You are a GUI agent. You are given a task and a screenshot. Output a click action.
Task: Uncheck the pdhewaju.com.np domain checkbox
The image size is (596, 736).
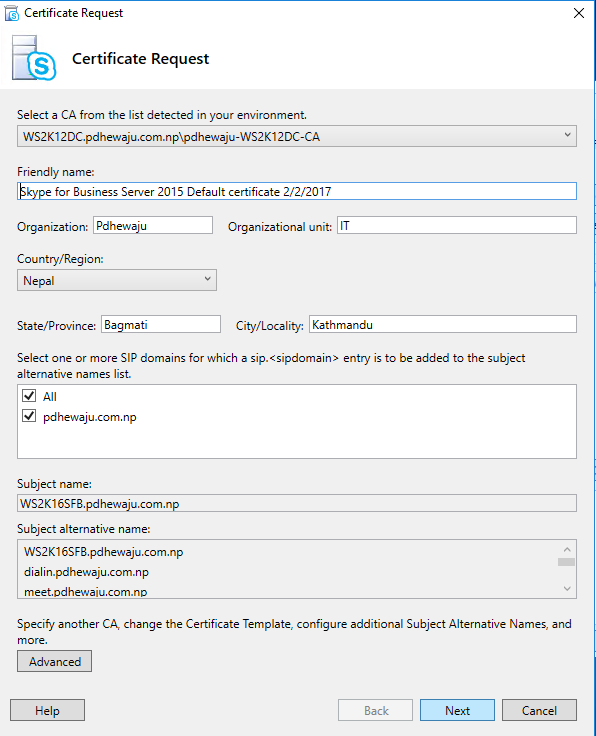(29, 416)
